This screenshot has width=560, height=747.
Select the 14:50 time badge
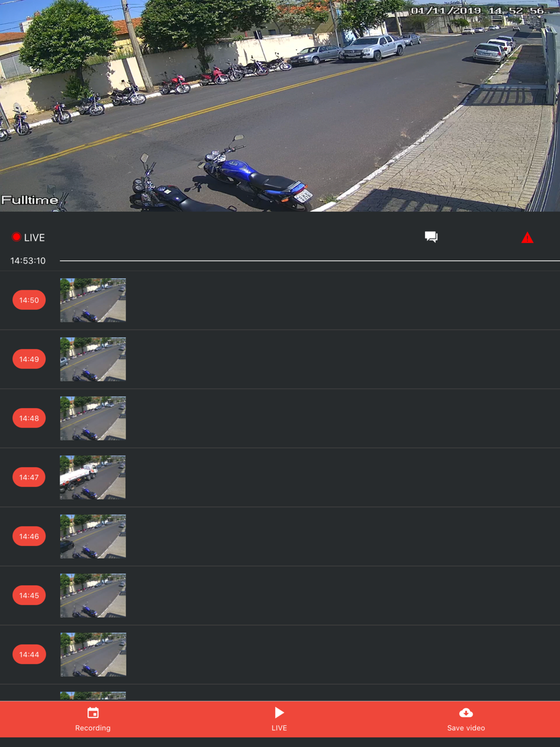coord(29,300)
